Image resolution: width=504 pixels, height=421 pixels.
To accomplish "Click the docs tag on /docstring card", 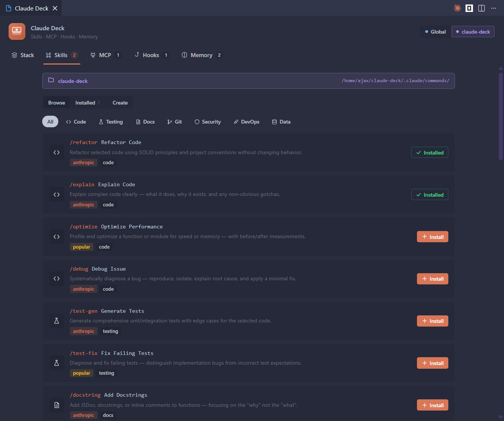I will coord(108,415).
